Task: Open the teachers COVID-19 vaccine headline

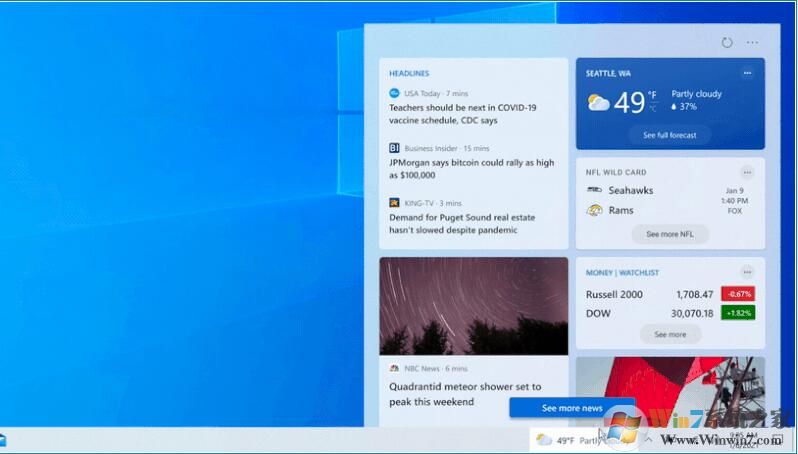Action: [463, 114]
